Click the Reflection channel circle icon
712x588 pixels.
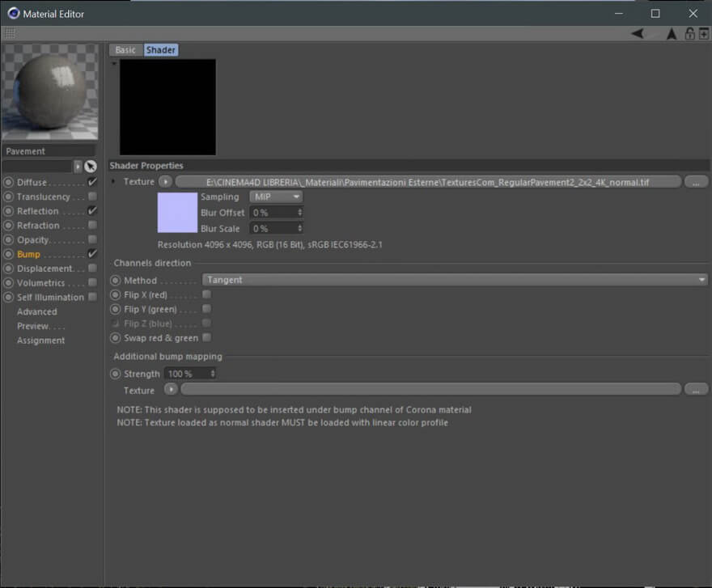8,211
